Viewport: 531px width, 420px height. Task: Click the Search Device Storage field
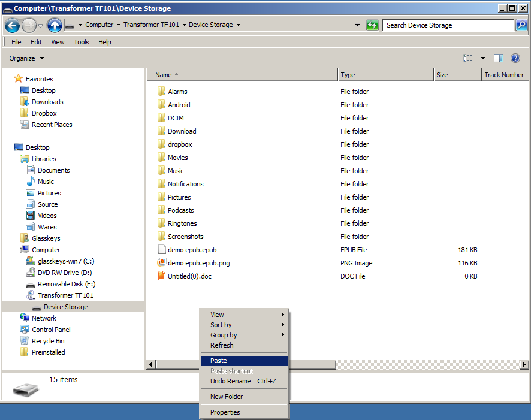pos(448,25)
